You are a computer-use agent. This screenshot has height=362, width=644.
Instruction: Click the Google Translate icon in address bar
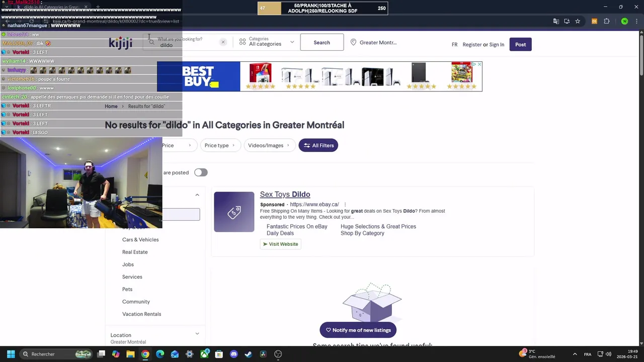click(x=556, y=21)
